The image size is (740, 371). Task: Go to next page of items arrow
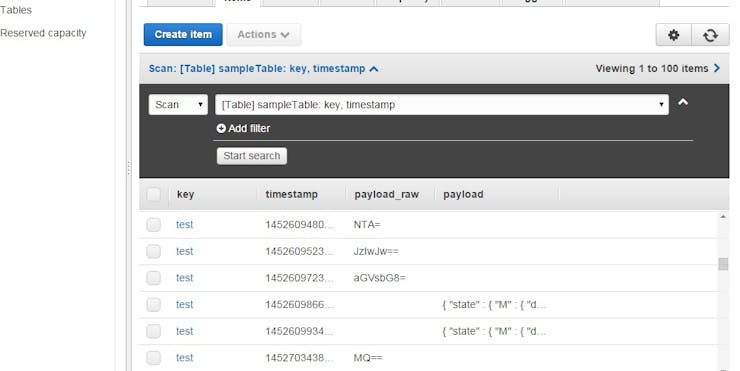click(717, 68)
